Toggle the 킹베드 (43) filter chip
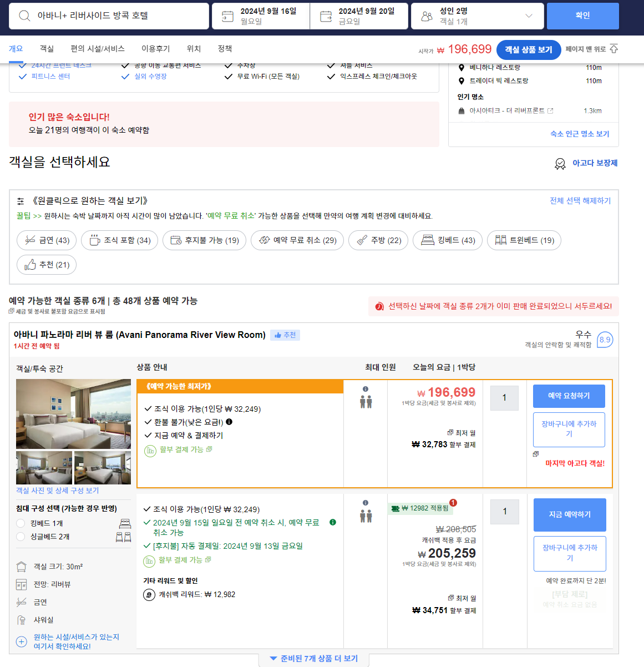 448,240
